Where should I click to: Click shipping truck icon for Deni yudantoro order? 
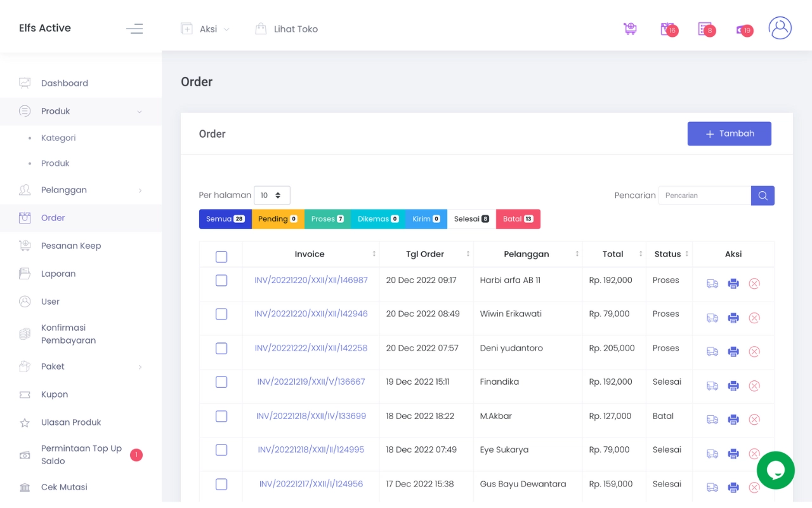coord(712,352)
